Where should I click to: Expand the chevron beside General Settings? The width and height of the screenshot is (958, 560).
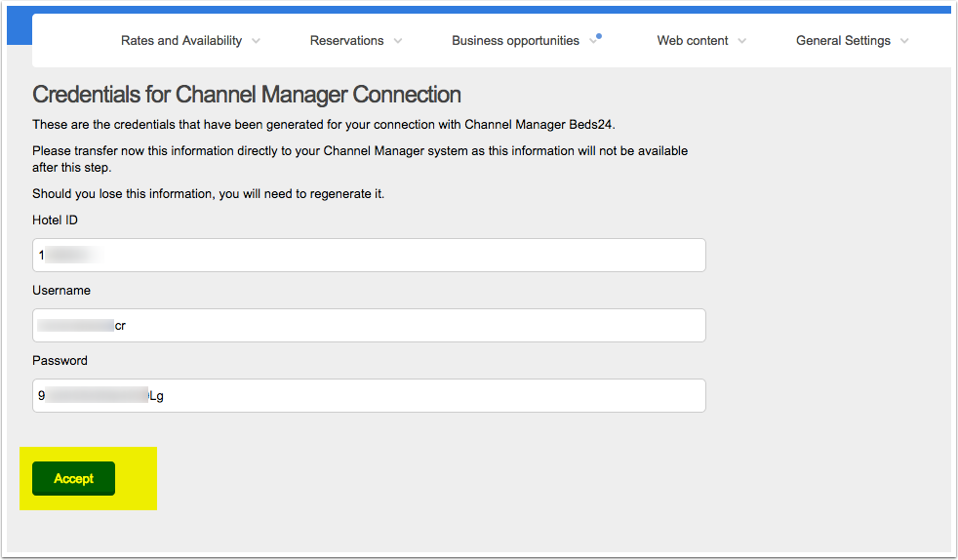tap(904, 41)
